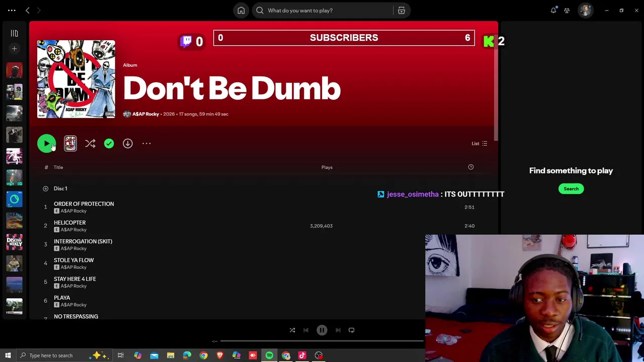The width and height of the screenshot is (644, 362).
Task: Launch Brave browser from the taskbar
Action: (x=220, y=355)
